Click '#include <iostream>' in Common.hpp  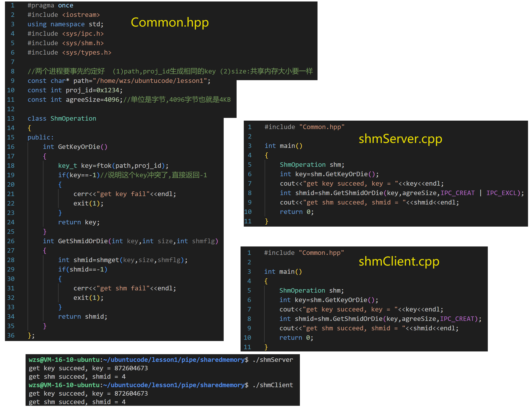click(64, 15)
